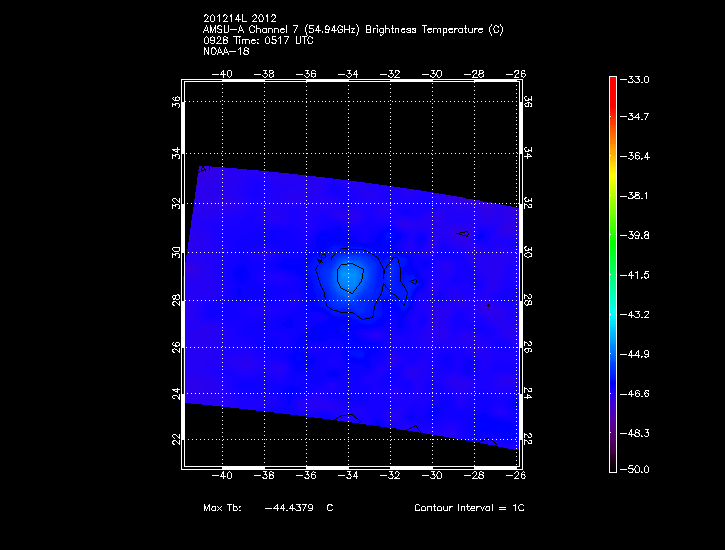Image resolution: width=725 pixels, height=550 pixels.
Task: Click the bright cyan warm core center
Action: [350, 275]
